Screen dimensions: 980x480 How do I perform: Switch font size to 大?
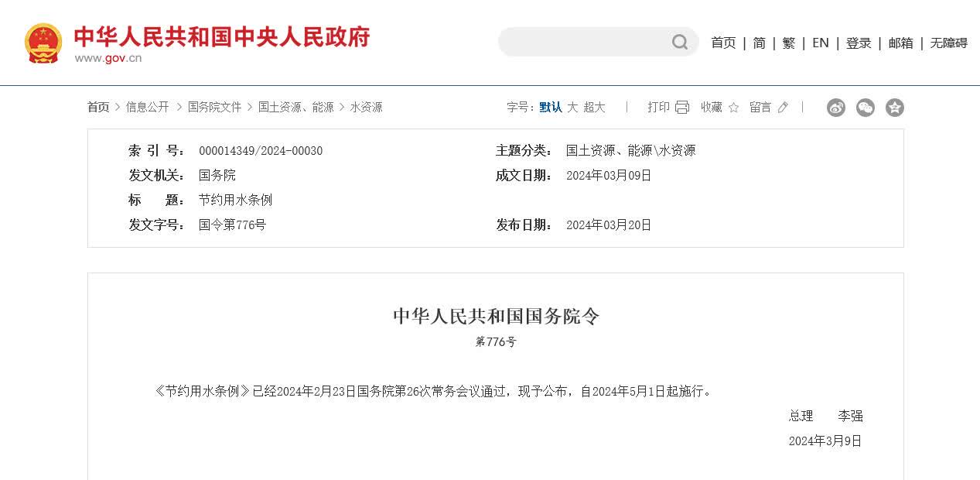click(x=572, y=108)
